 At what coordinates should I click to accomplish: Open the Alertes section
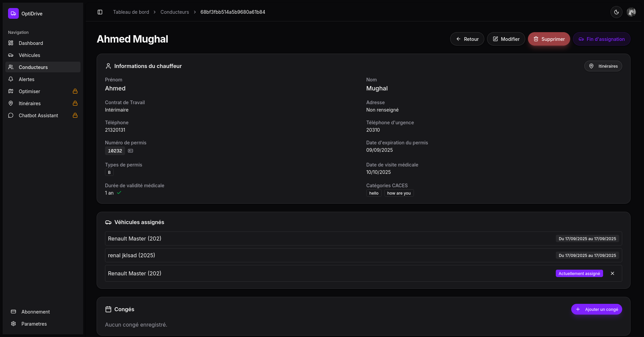pyautogui.click(x=26, y=79)
